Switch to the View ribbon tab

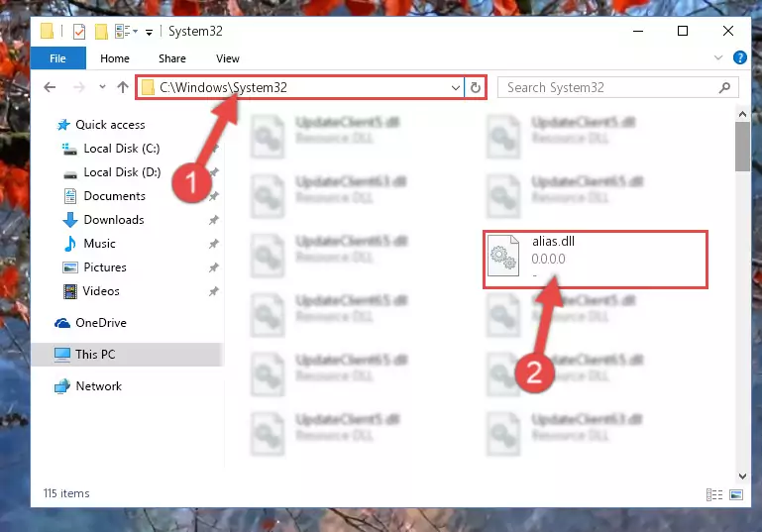(228, 58)
